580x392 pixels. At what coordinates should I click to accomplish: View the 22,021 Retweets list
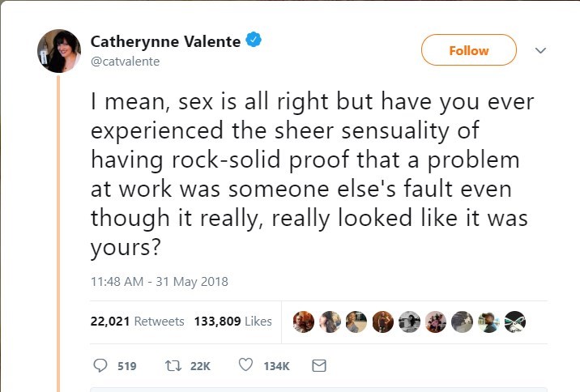tap(137, 322)
